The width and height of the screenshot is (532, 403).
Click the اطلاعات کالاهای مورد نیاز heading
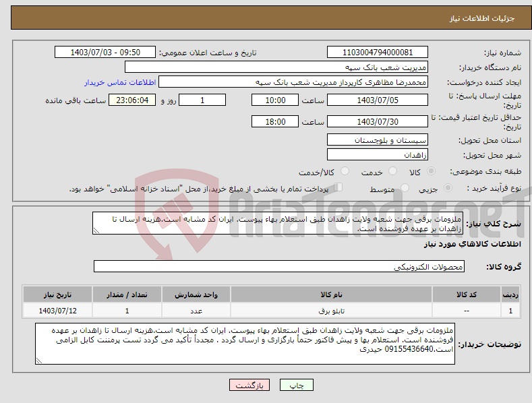472,244
